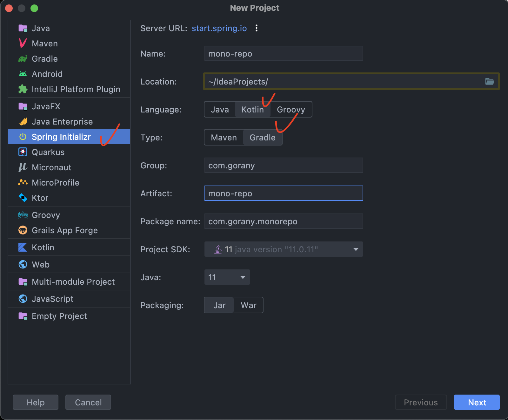Viewport: 508px width, 420px height.
Task: Select JavaScript project type label
Action: (x=52, y=299)
